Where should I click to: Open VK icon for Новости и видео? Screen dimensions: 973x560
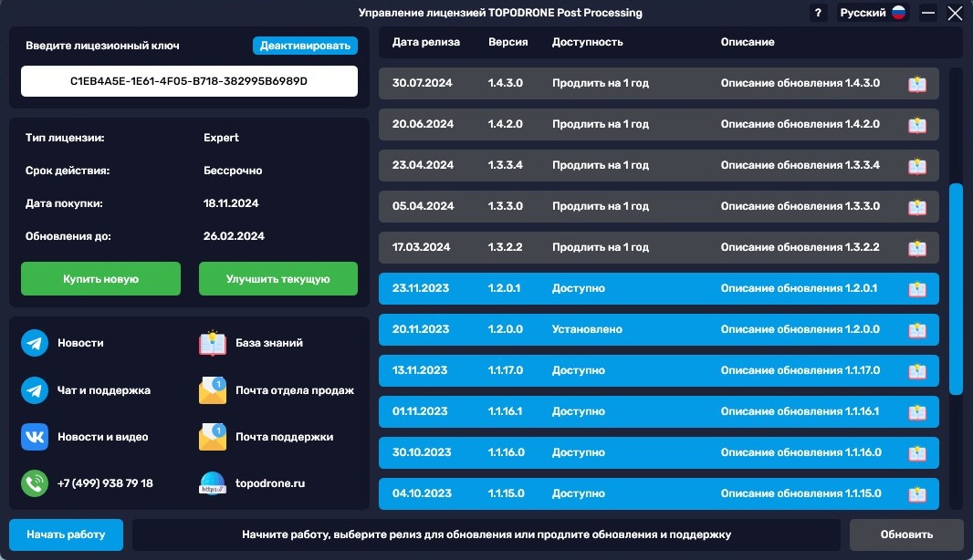tap(35, 437)
